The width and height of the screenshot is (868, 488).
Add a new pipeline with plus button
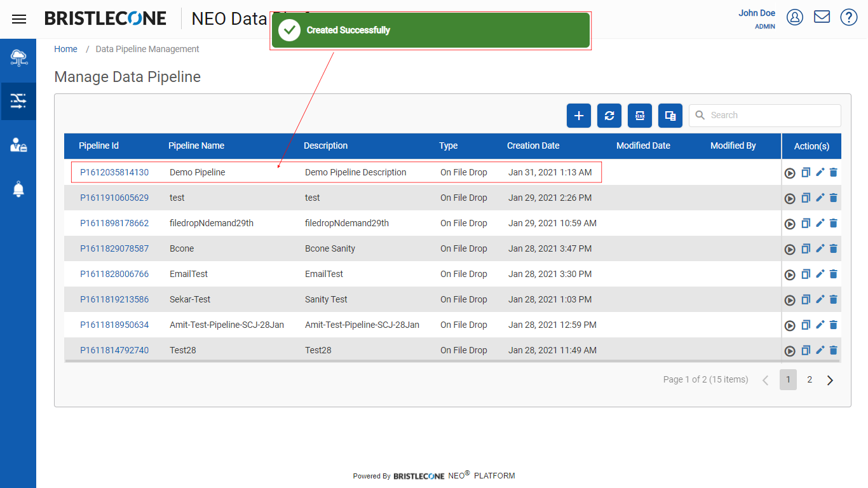[x=579, y=116]
